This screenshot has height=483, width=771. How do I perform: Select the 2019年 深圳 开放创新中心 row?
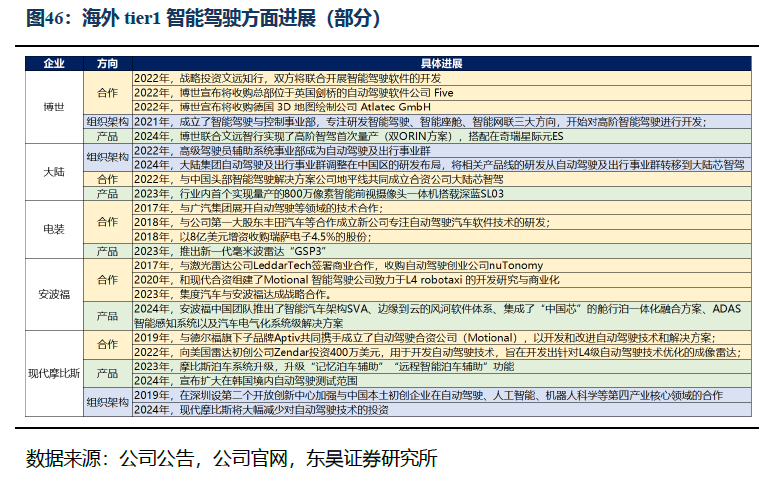[x=442, y=395]
